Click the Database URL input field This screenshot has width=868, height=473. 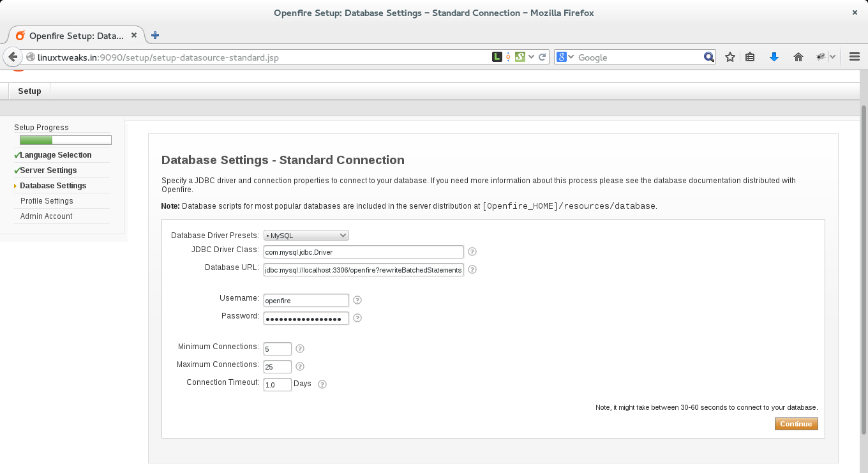click(x=364, y=270)
